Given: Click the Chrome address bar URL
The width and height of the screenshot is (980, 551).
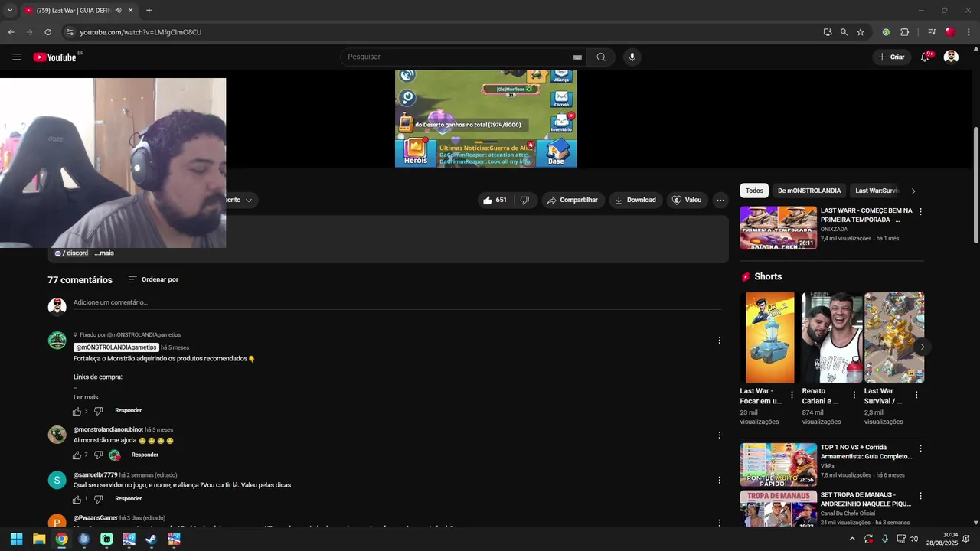Looking at the screenshot, I should pyautogui.click(x=141, y=32).
